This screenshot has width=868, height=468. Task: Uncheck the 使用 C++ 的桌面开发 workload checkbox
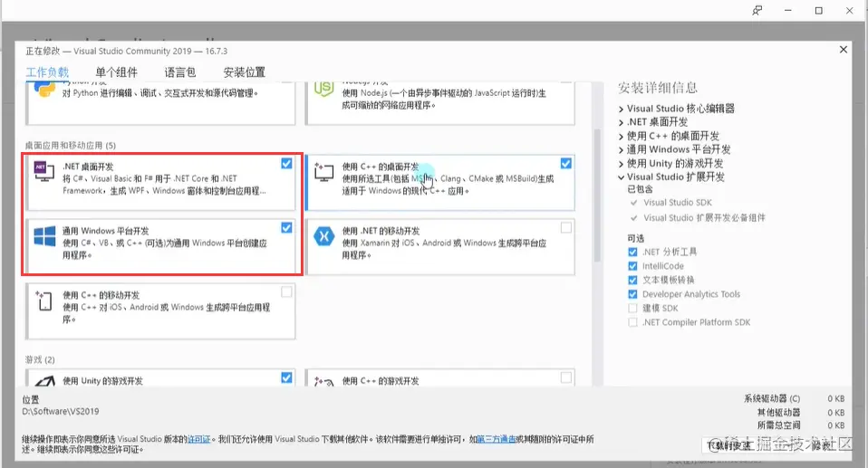click(565, 163)
